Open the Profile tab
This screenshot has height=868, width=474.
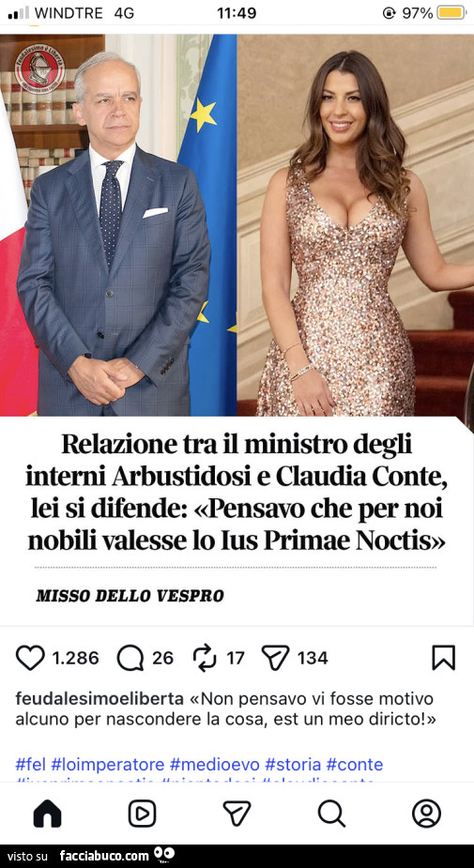[x=426, y=814]
